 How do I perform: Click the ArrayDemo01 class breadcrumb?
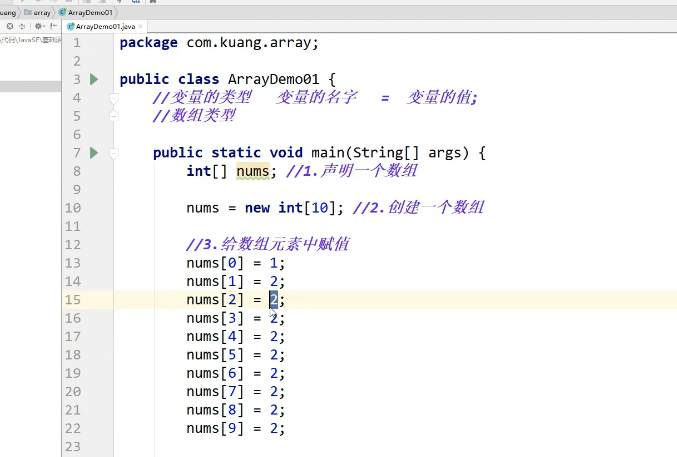[x=85, y=13]
